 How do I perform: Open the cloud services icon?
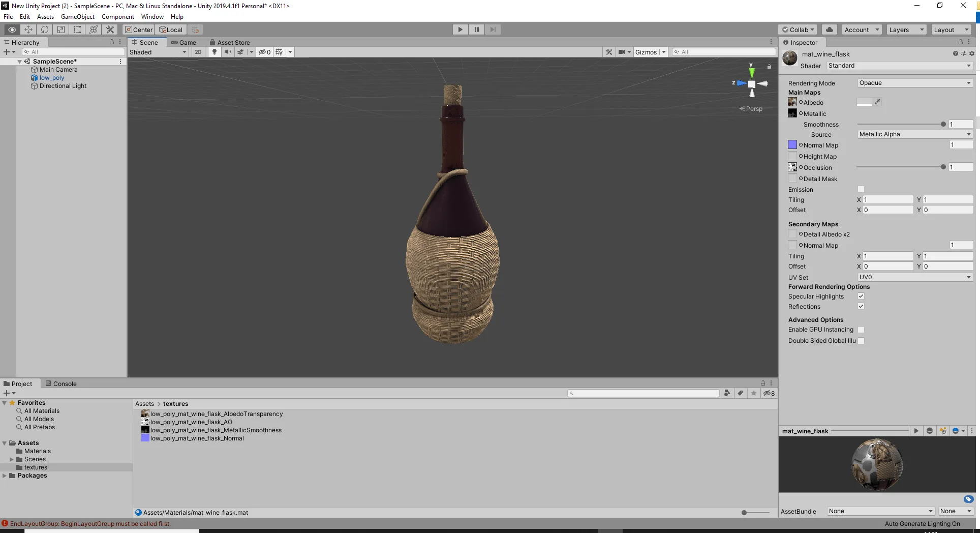coord(830,29)
